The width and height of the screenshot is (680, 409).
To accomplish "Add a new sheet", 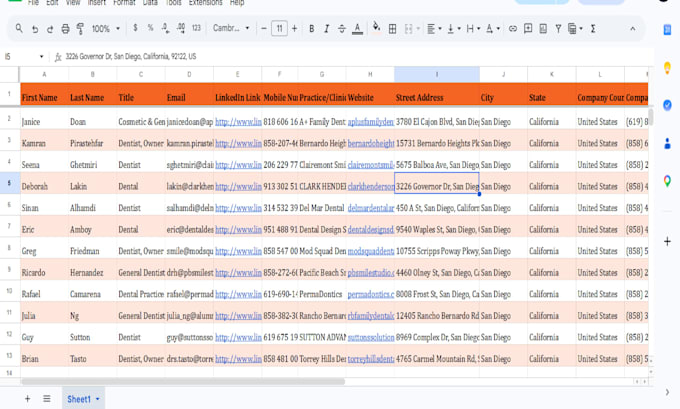I will (x=27, y=399).
